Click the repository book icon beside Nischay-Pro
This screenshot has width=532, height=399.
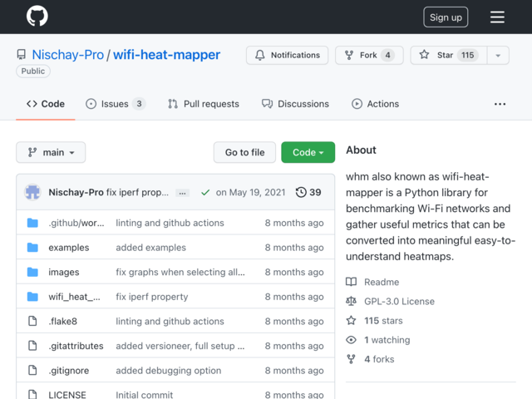coord(22,55)
